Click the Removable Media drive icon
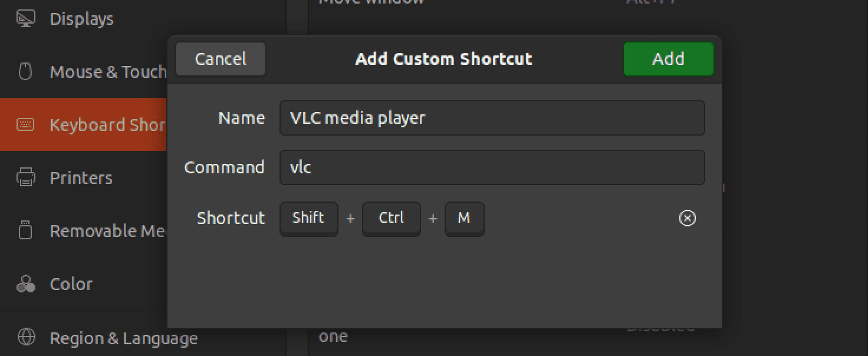The image size is (868, 356). tap(25, 230)
